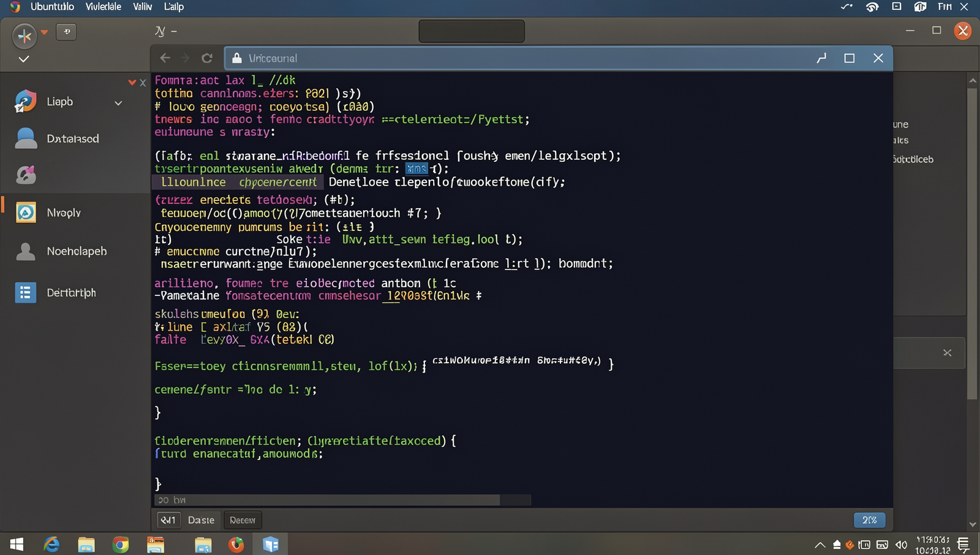Click the Sotcbiceb text in right panel
Screen dimensions: 980x555
tap(913, 159)
